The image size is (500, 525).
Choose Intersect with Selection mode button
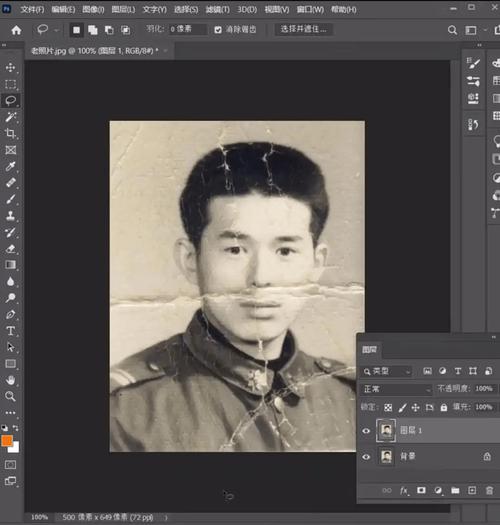coord(126,30)
